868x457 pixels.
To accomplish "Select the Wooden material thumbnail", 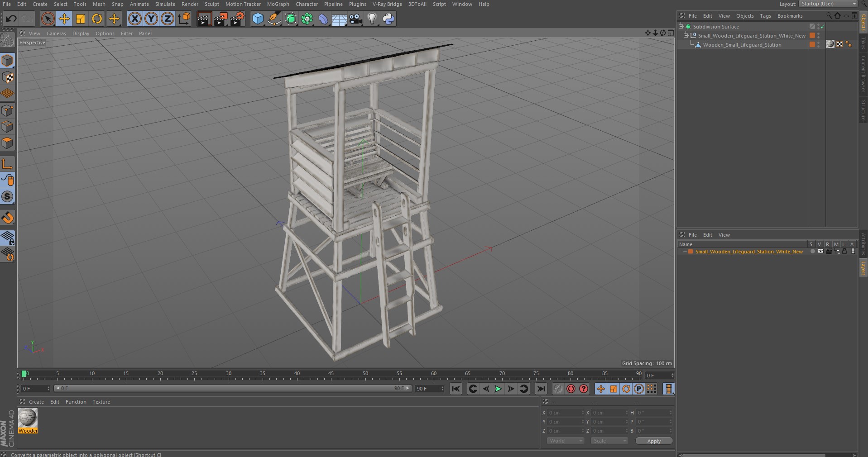I will tap(28, 421).
